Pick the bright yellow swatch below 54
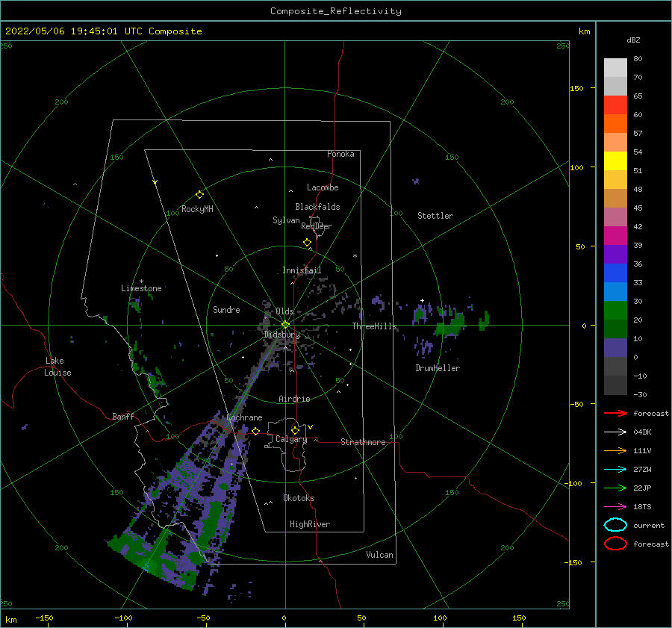Image resolution: width=672 pixels, height=628 pixels. coord(615,161)
